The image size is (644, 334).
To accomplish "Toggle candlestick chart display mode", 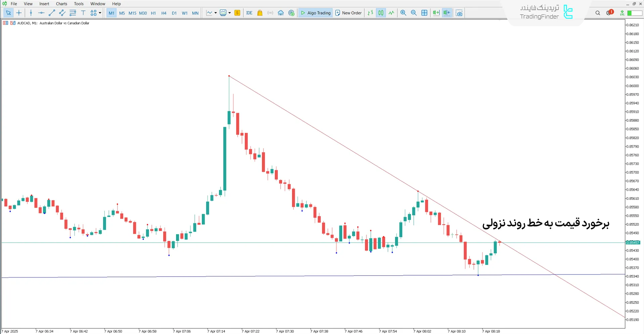I will [381, 13].
